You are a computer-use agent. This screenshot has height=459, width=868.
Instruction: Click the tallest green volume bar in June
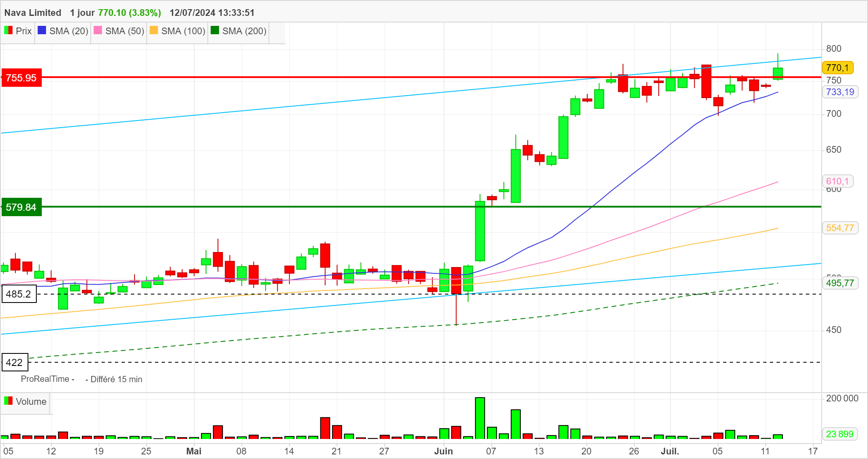pyautogui.click(x=480, y=418)
